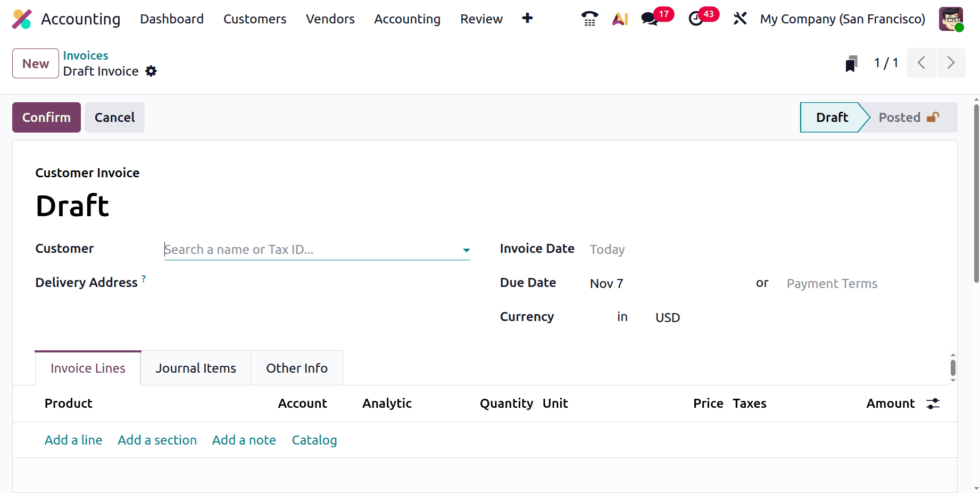View activities clock showing 43 items
The width and height of the screenshot is (980, 493).
(x=695, y=18)
